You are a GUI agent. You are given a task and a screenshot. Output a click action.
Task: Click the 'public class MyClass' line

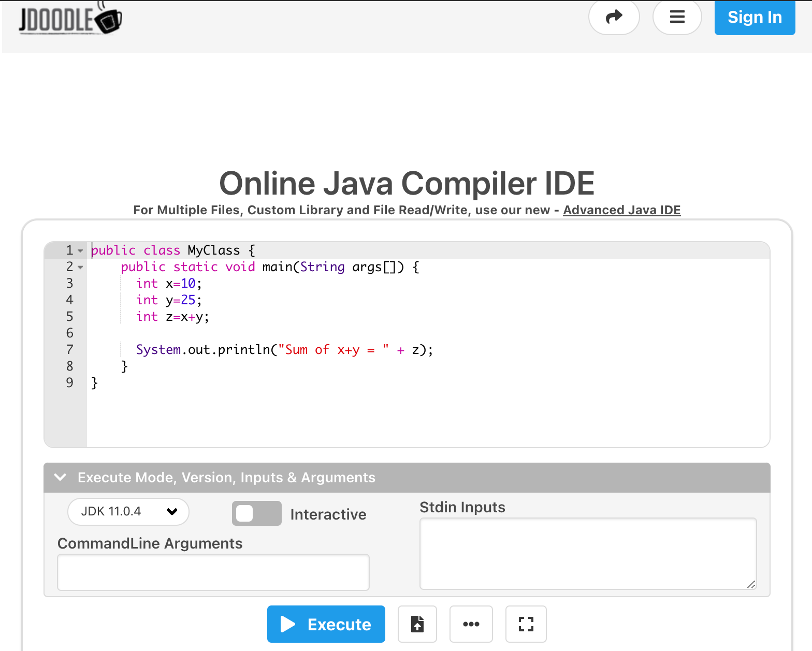coord(173,250)
